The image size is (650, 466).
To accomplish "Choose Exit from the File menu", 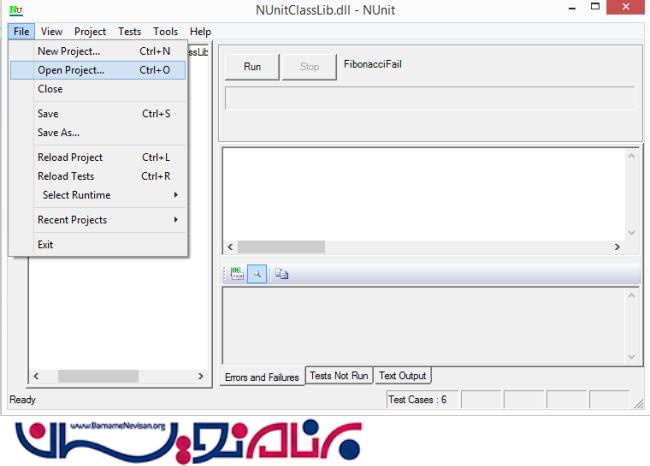I will (98, 245).
